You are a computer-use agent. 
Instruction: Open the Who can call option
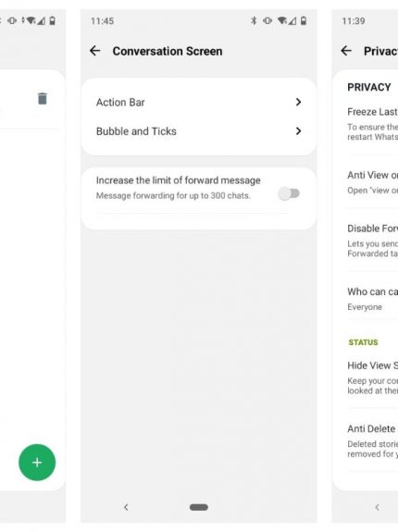pos(372,299)
